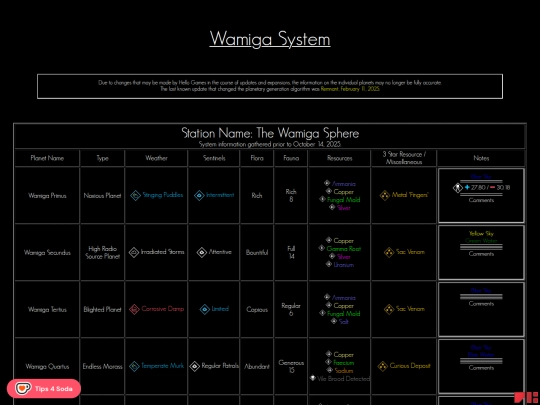Click the resource icon next to Salt
540x405 pixels.
click(x=333, y=321)
